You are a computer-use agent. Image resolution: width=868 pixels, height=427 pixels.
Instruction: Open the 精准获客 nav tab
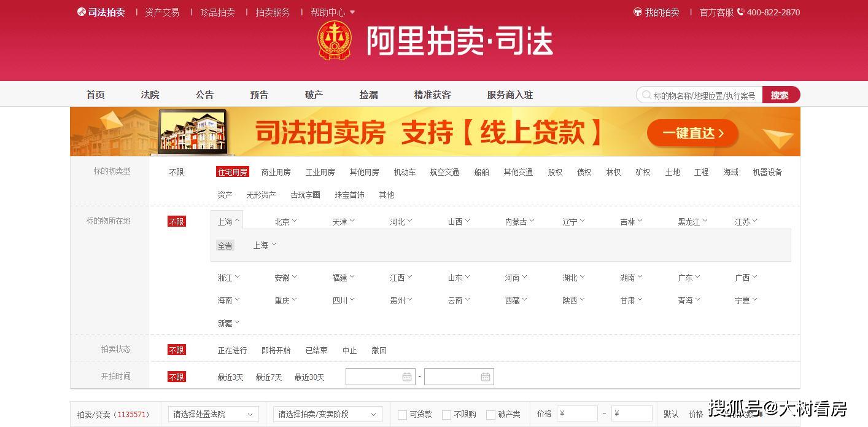tap(432, 95)
